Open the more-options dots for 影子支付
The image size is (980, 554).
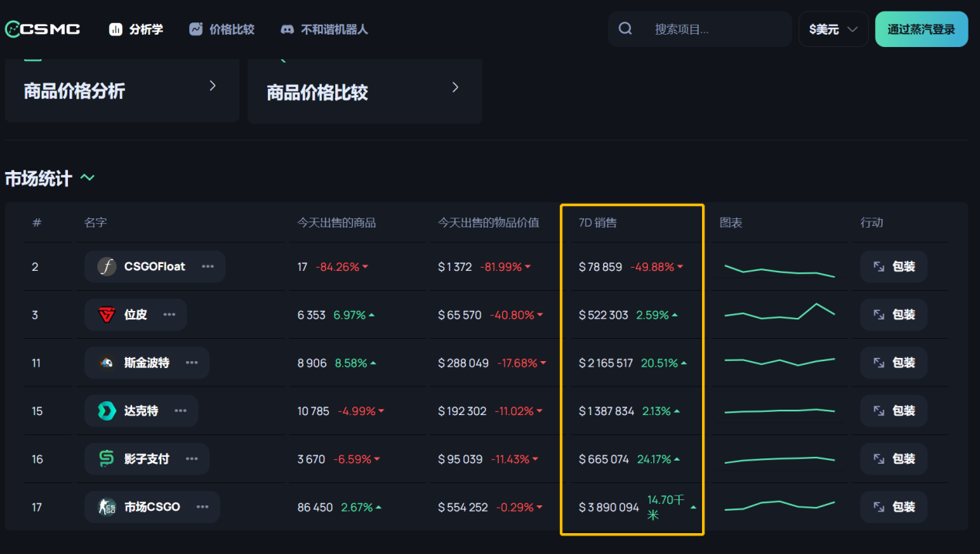tap(192, 459)
